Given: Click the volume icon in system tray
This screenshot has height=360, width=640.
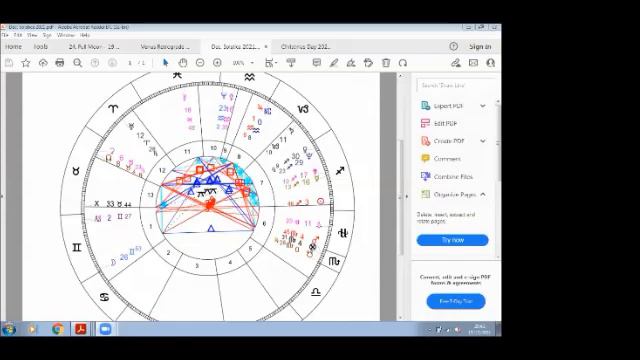Looking at the screenshot, I should pyautogui.click(x=458, y=329).
